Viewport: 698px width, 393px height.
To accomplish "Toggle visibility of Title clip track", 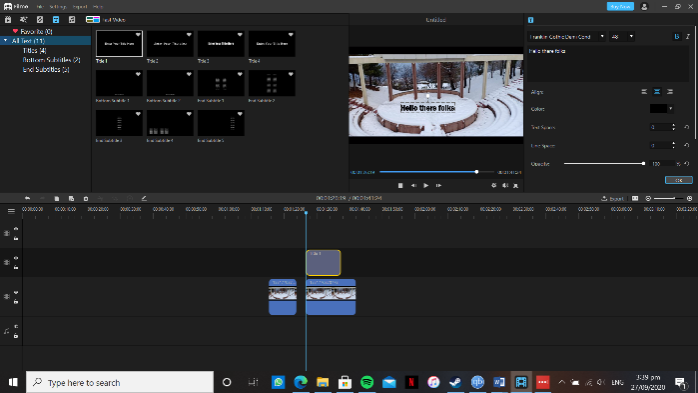I will (x=16, y=258).
